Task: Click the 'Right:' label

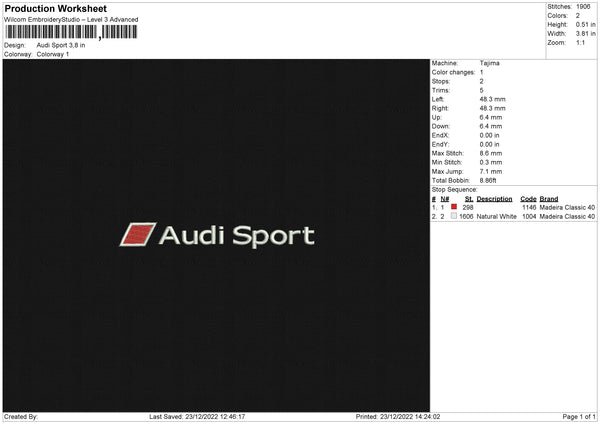Action: tap(440, 108)
